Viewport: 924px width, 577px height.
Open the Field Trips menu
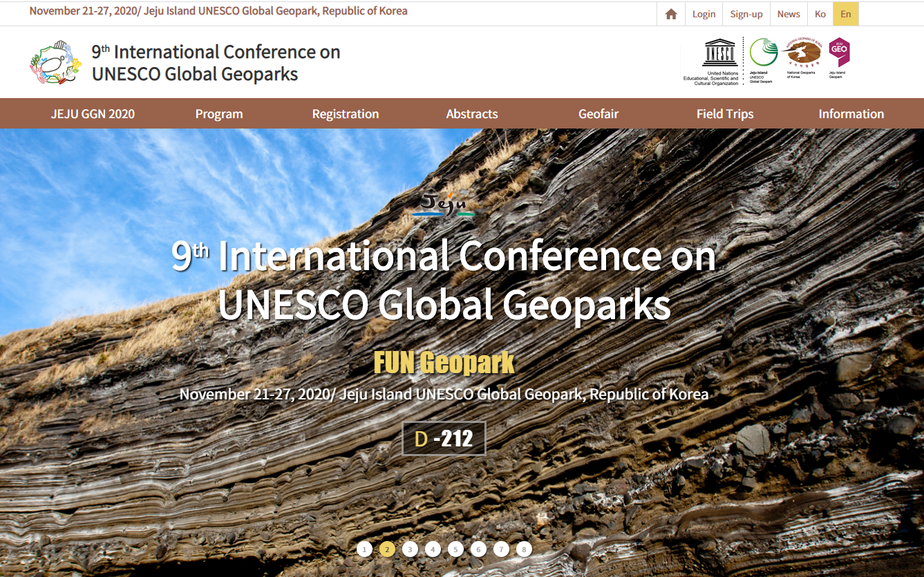[725, 114]
